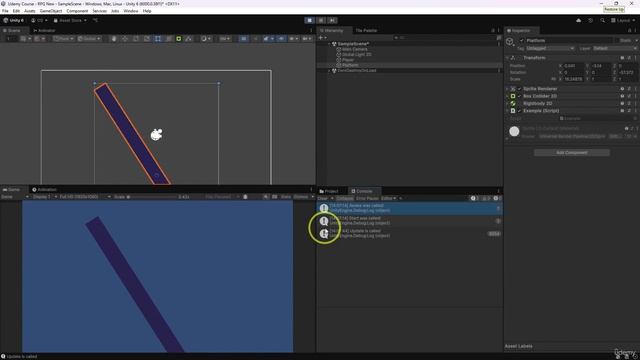The width and height of the screenshot is (640, 360).
Task: Open the Console Editor dropdown
Action: tap(389, 198)
